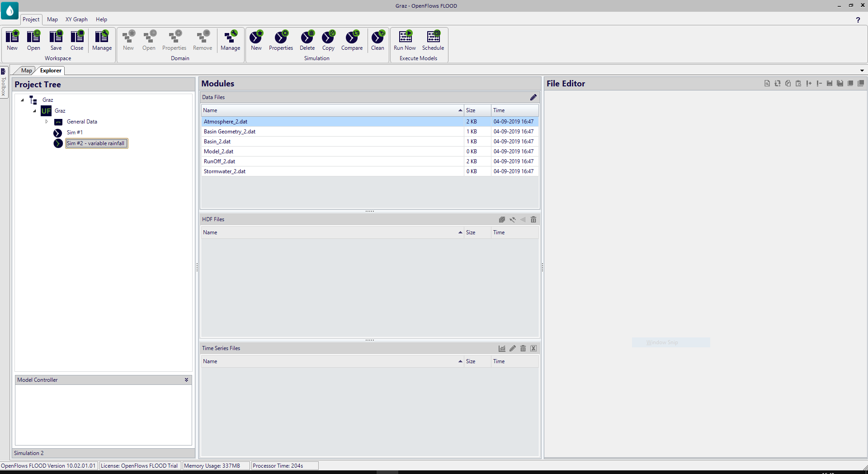
Task: Clean the simulation
Action: click(x=377, y=40)
